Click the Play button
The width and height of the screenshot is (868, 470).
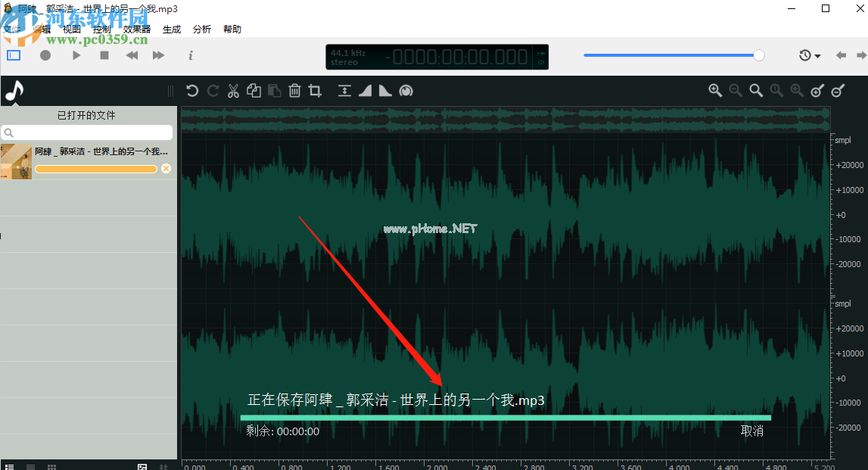(76, 55)
